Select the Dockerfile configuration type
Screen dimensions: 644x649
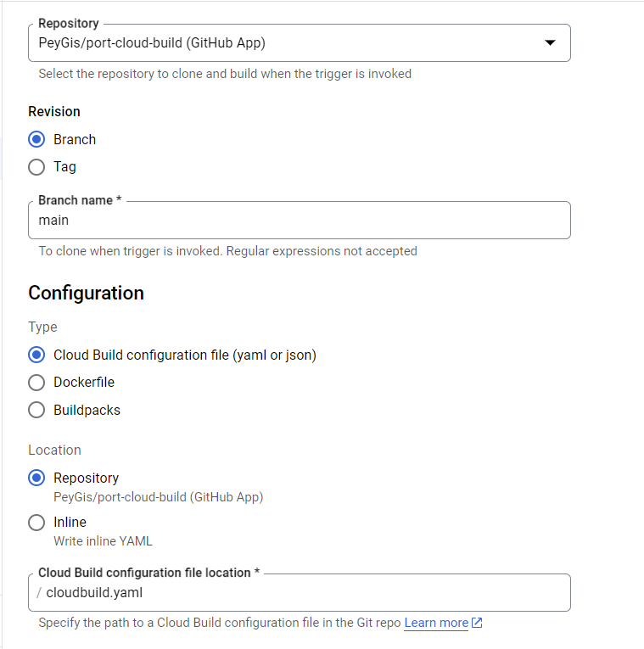coord(36,383)
